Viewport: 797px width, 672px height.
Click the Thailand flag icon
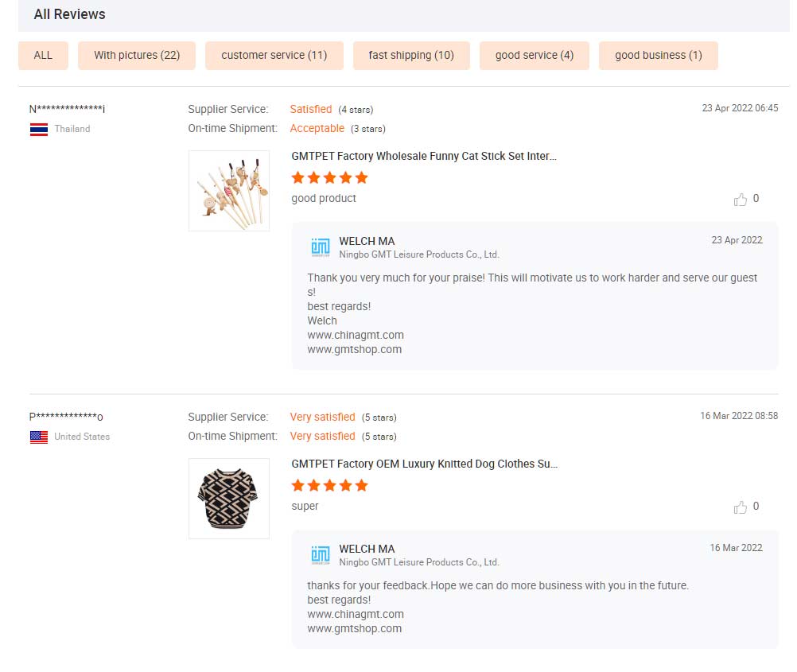(39, 129)
